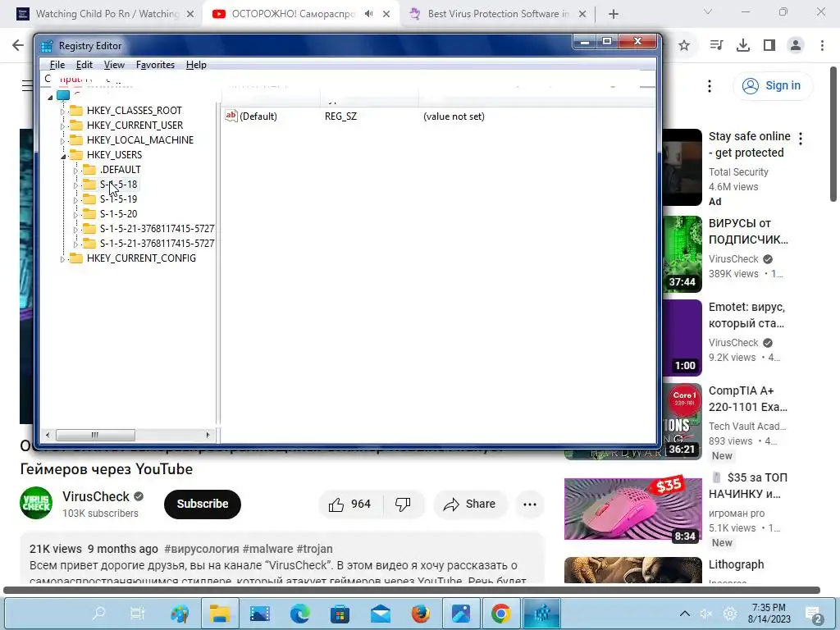The width and height of the screenshot is (840, 630).
Task: Open the Chrome profile avatar
Action: point(796,46)
